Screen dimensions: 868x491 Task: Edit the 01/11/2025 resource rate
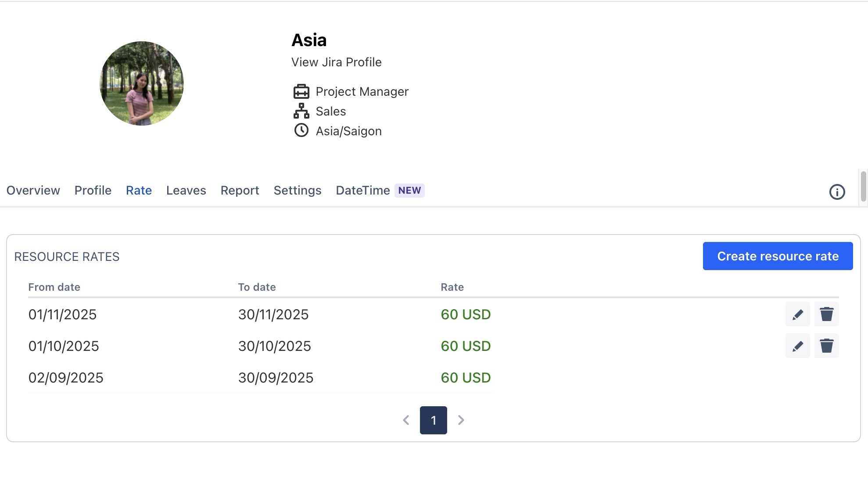[x=797, y=314]
